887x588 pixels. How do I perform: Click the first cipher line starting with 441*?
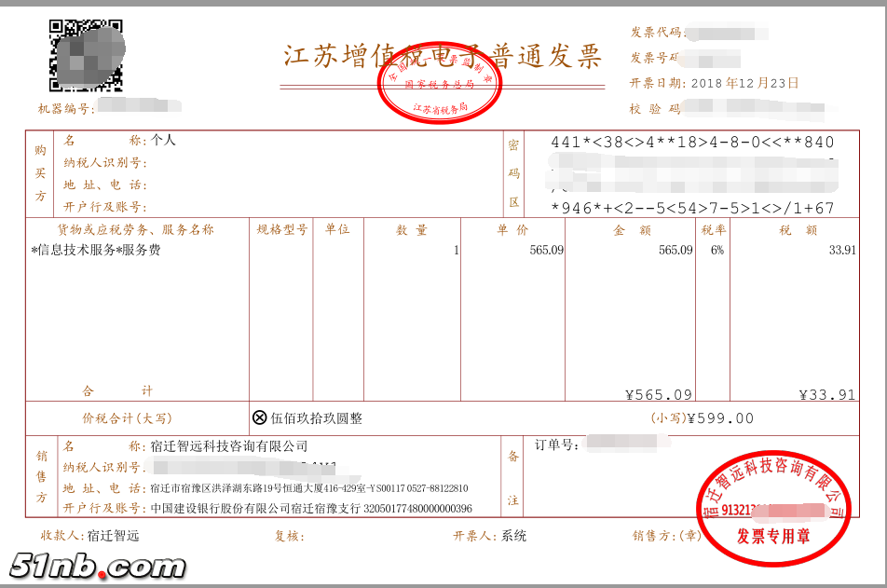tap(692, 143)
